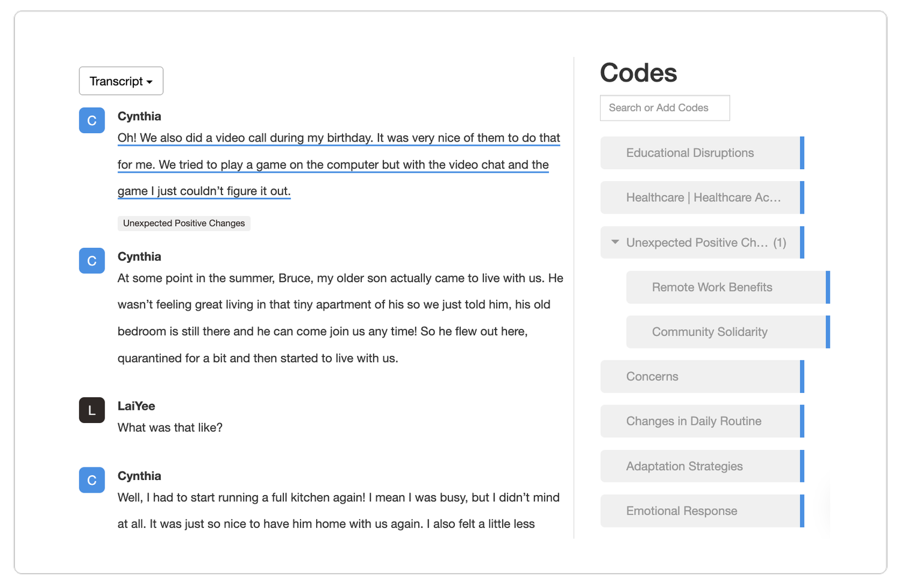This screenshot has width=900, height=588.
Task: Click the chevron beside Unexpected Positive Changes
Action: click(614, 242)
